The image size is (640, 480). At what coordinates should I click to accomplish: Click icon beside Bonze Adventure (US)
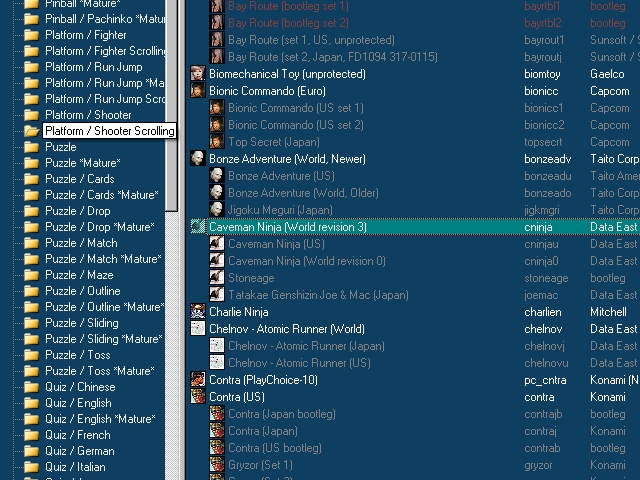(217, 176)
